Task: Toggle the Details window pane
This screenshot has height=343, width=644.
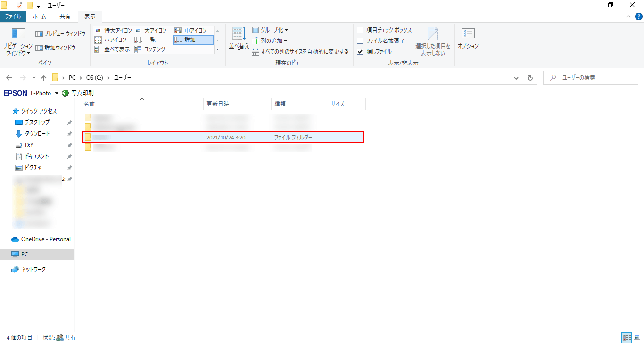Action: pyautogui.click(x=56, y=48)
